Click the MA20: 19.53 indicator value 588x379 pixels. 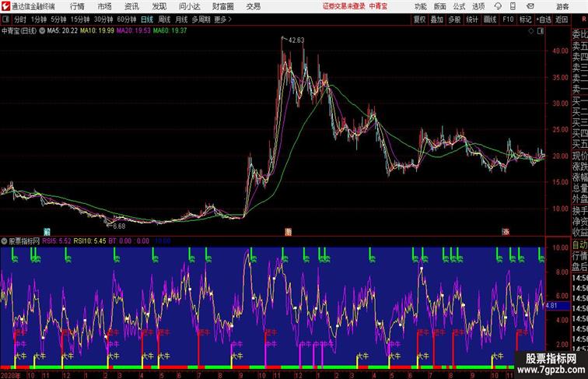point(133,31)
